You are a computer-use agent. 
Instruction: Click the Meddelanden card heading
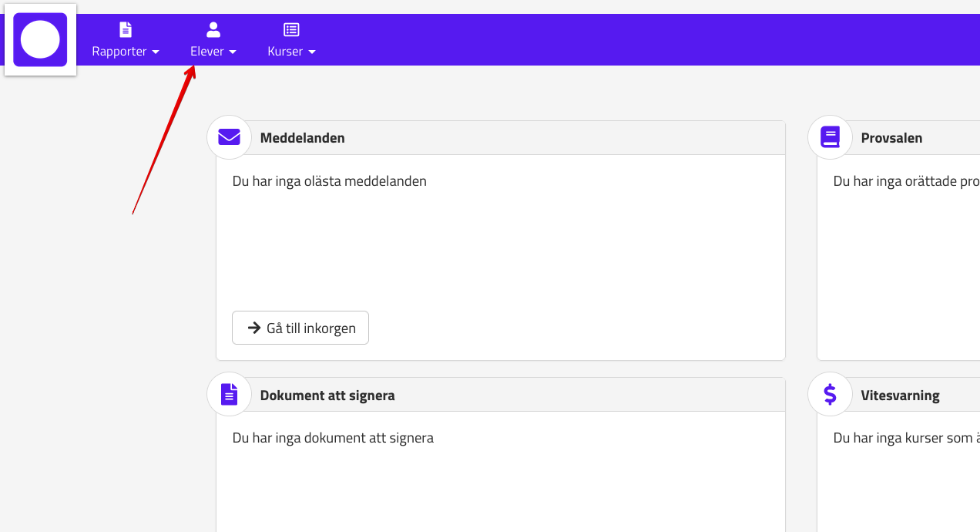point(302,138)
